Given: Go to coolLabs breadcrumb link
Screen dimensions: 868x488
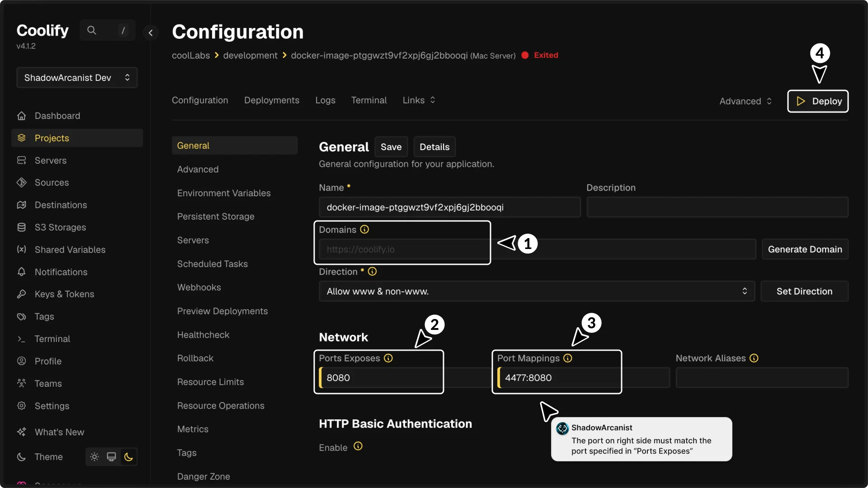Looking at the screenshot, I should coord(191,55).
